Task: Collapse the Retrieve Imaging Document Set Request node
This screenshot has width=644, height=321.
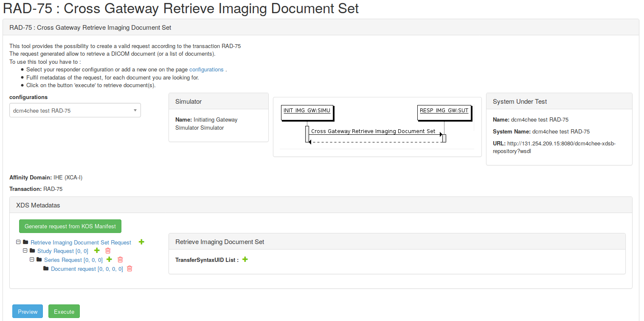Action: click(x=18, y=242)
